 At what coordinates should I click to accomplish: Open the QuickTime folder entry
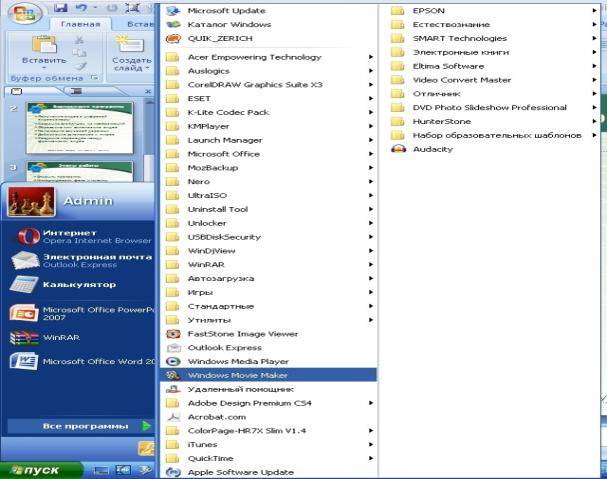(268, 458)
